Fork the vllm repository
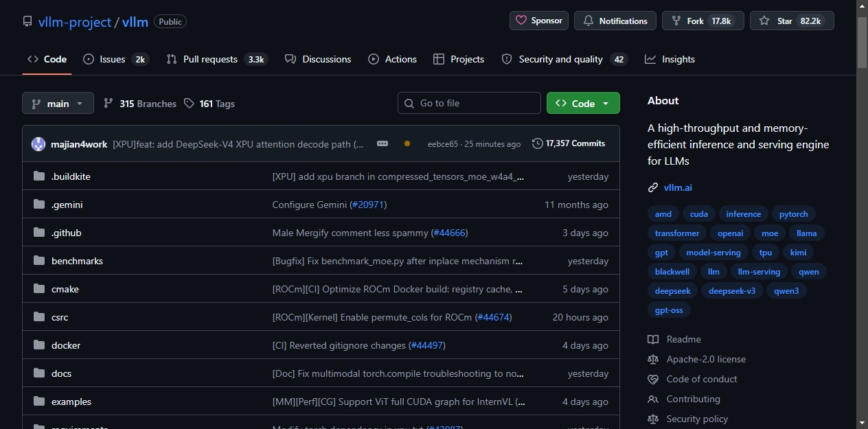Image resolution: width=868 pixels, height=429 pixels. (x=703, y=21)
